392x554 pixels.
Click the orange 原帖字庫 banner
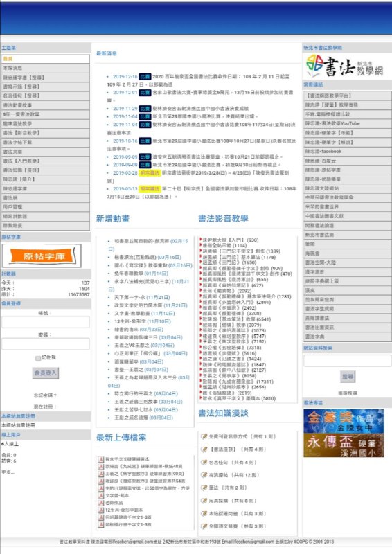42,256
